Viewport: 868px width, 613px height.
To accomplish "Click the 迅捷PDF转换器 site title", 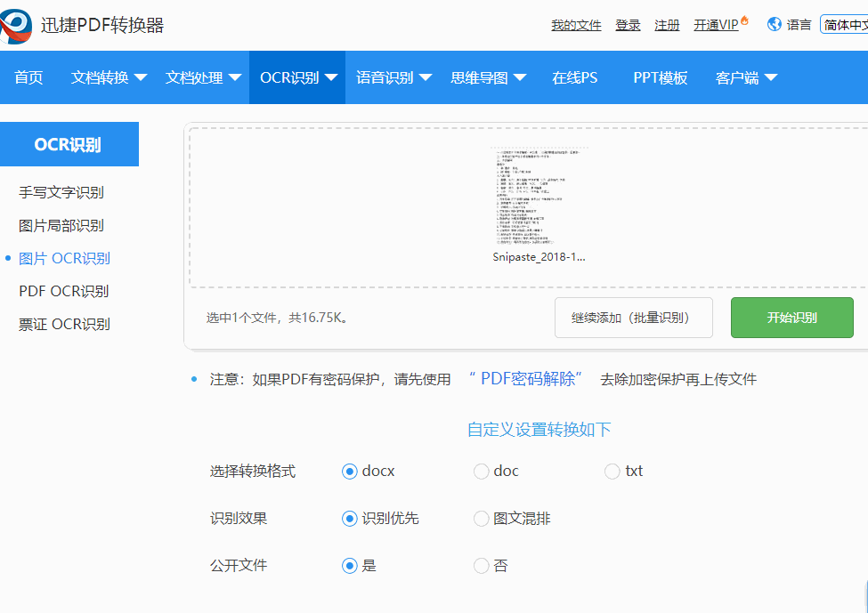I will click(x=102, y=25).
